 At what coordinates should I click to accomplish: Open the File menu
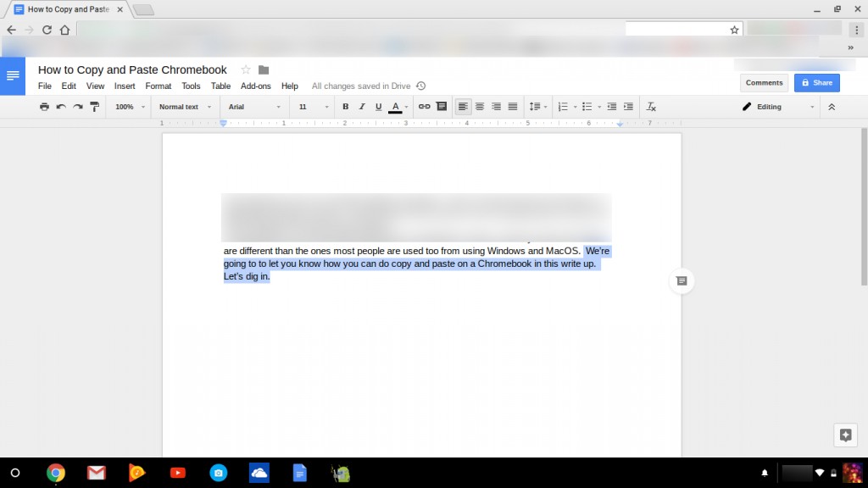click(x=45, y=86)
